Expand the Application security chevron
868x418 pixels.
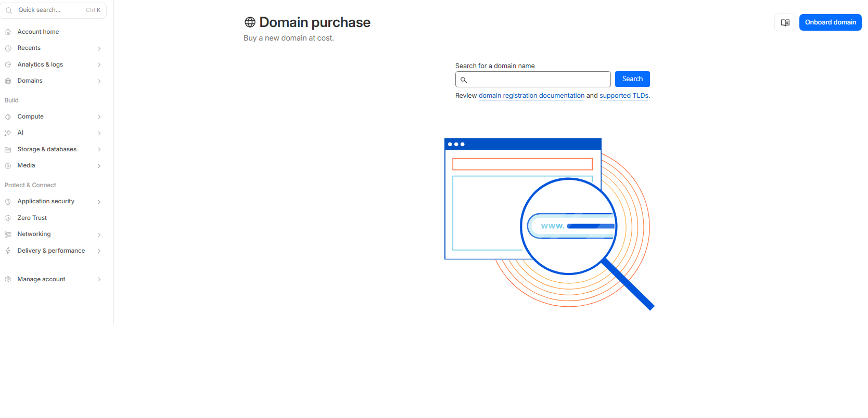coord(99,202)
